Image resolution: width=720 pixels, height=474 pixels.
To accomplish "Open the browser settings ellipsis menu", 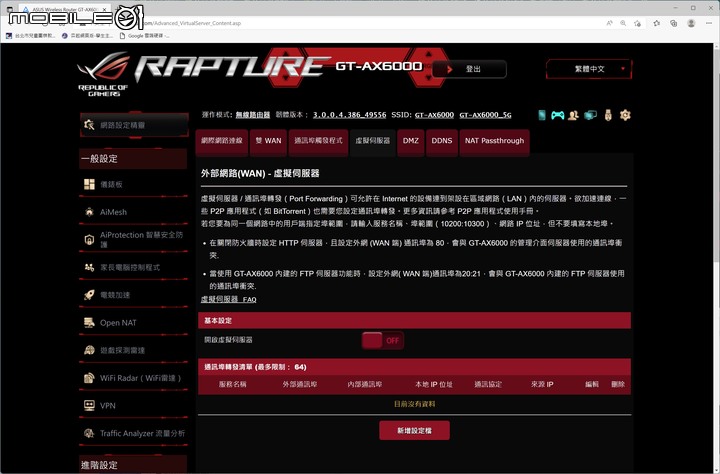I will coord(709,23).
